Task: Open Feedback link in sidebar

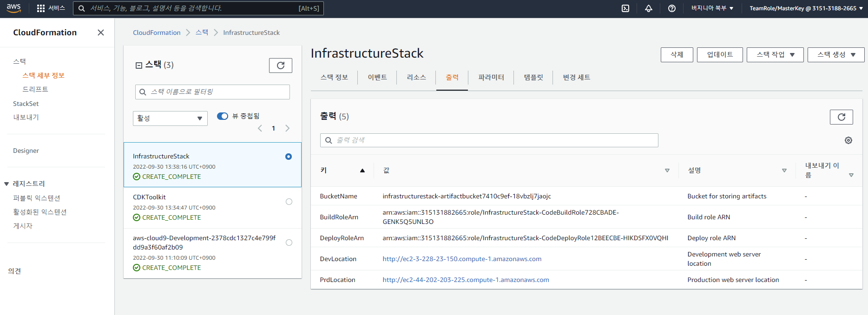Action: pos(14,271)
